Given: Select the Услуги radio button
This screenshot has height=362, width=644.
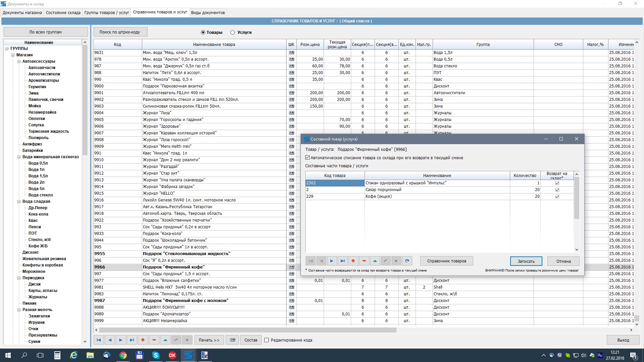Looking at the screenshot, I should [232, 33].
